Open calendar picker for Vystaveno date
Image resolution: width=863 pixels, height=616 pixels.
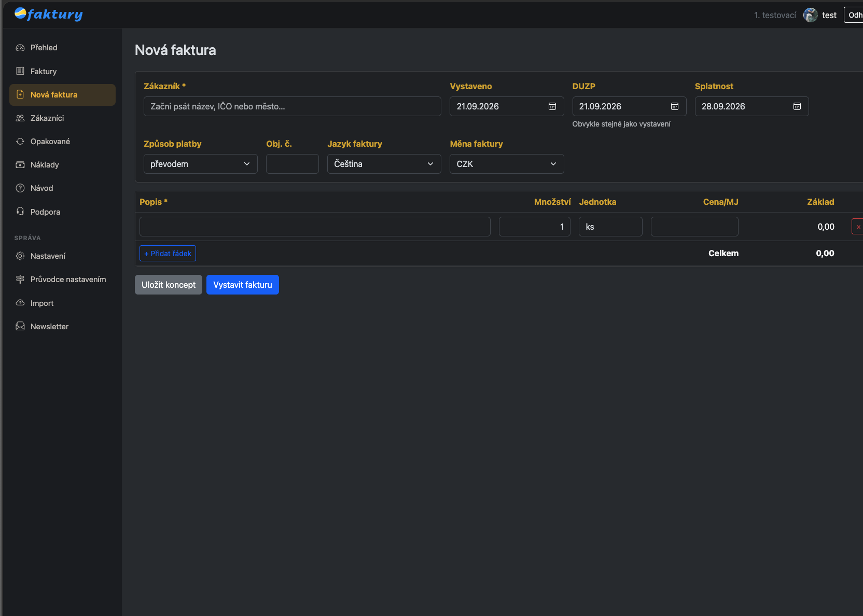point(552,106)
